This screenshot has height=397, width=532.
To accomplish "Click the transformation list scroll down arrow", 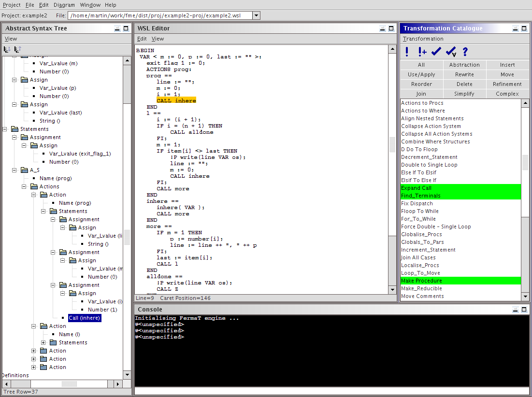I will pyautogui.click(x=525, y=297).
